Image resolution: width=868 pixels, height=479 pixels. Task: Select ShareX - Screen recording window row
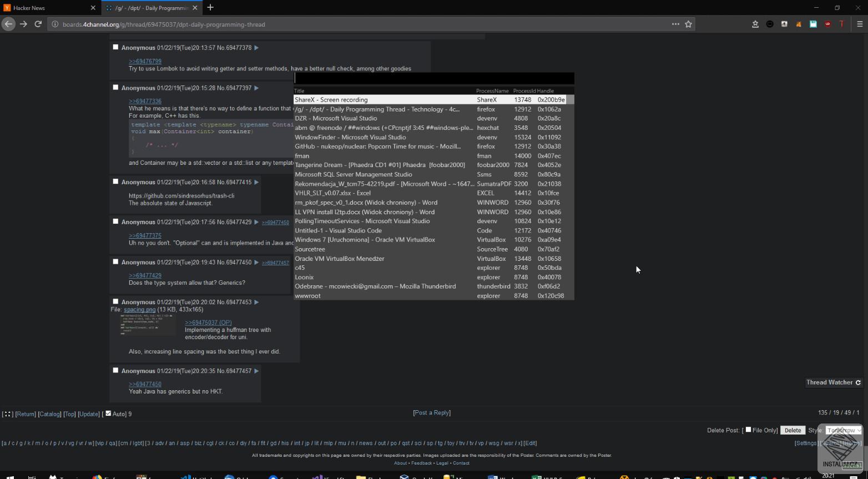433,100
